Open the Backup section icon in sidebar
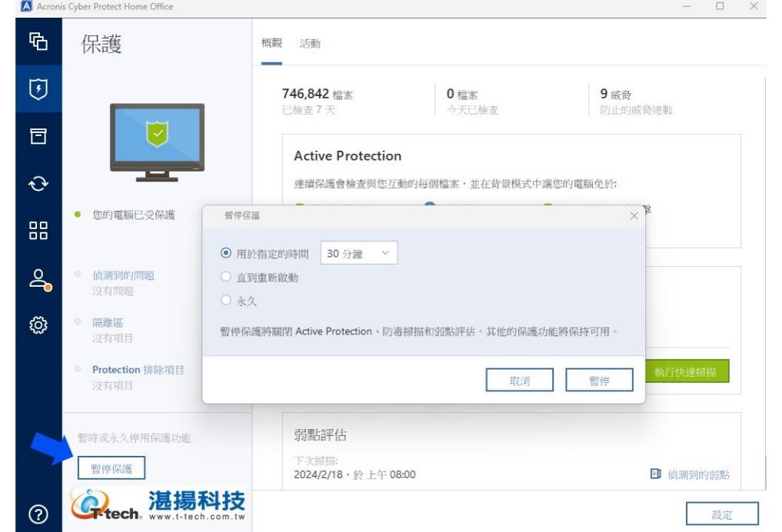Viewport: 782px width, 532px height. [38, 42]
